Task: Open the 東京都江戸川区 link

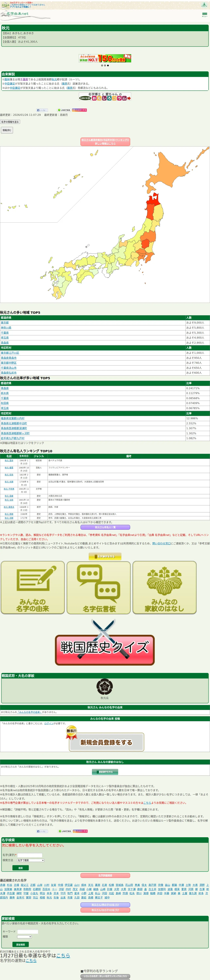Action: [x=10, y=353]
